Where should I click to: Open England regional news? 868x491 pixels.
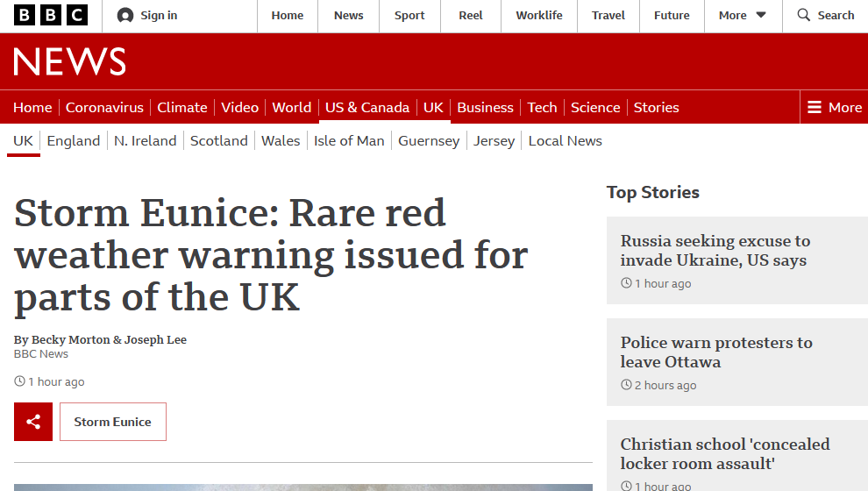click(74, 141)
